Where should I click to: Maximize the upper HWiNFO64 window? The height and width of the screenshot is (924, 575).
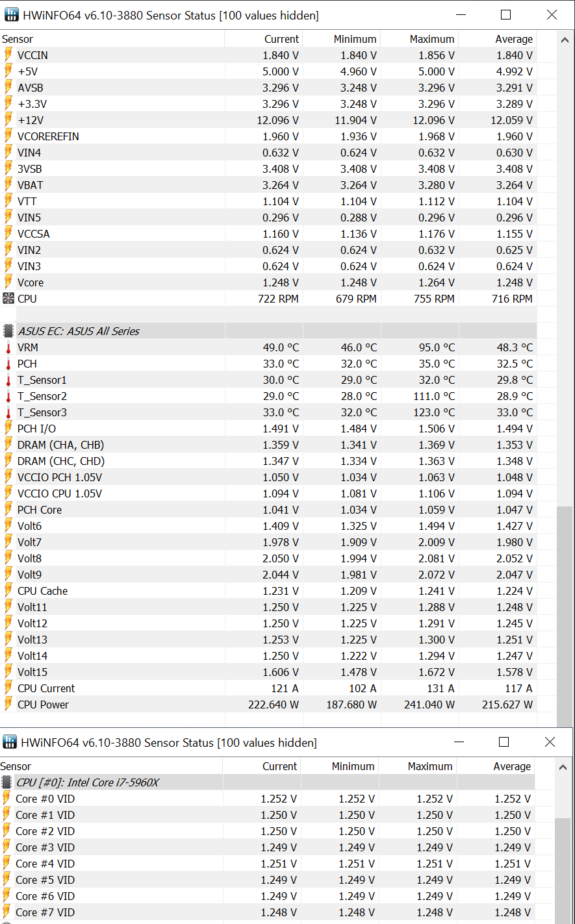[506, 15]
